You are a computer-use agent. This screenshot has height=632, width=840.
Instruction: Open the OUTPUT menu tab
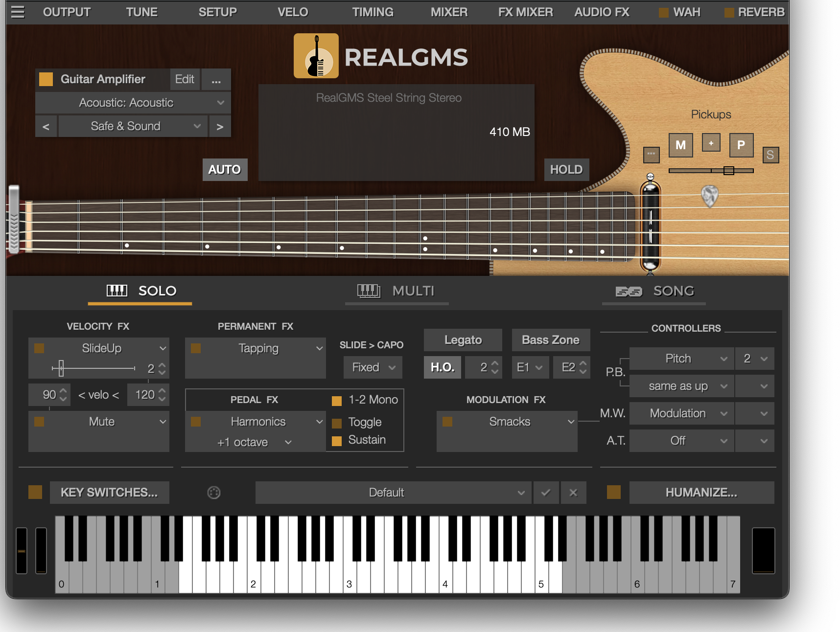[x=67, y=12]
